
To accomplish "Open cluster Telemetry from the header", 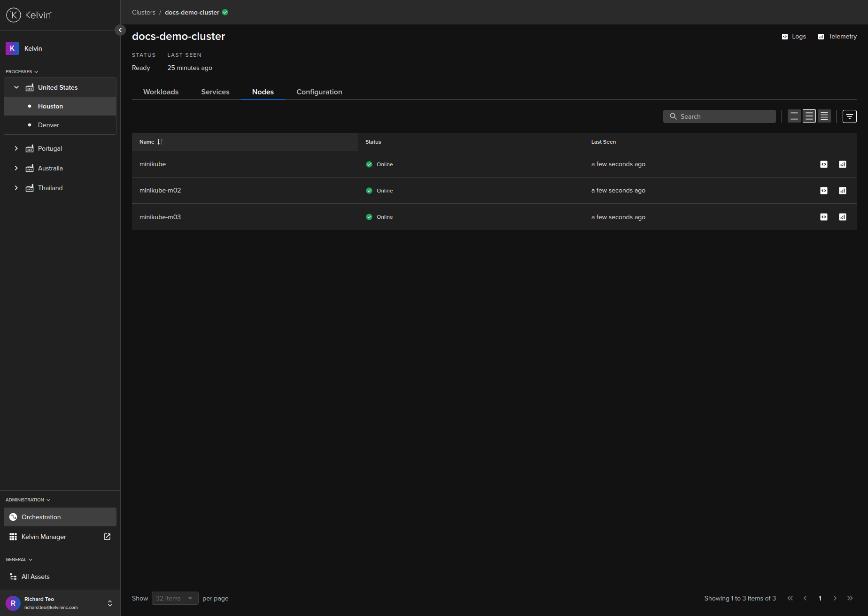I will [x=837, y=37].
